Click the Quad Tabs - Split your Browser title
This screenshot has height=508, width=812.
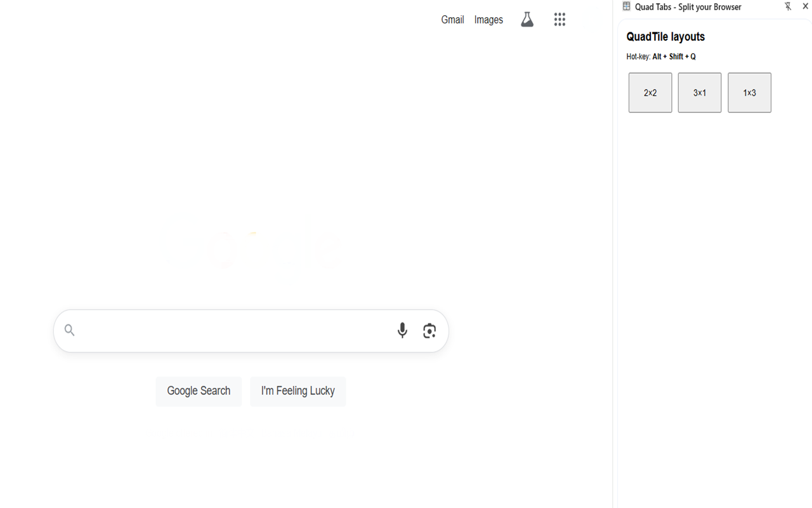(688, 7)
